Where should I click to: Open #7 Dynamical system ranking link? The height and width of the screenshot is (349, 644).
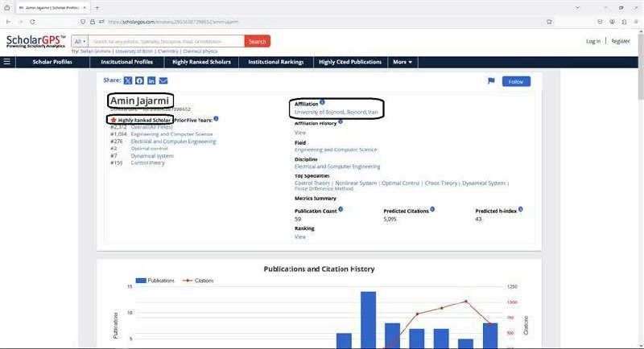152,156
